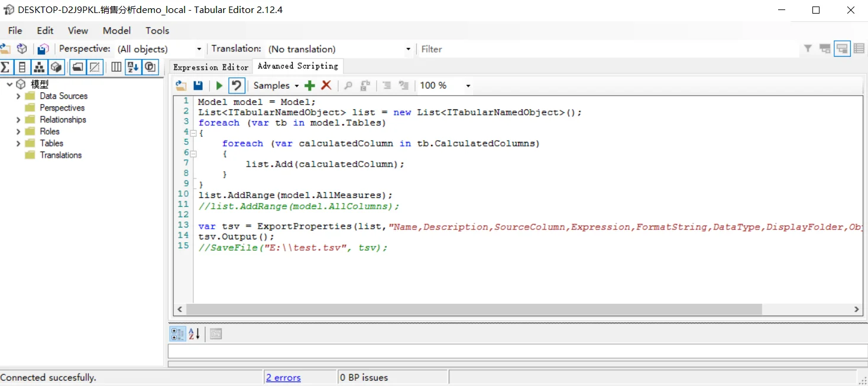Open the File menu
The image size is (868, 386).
pos(15,31)
